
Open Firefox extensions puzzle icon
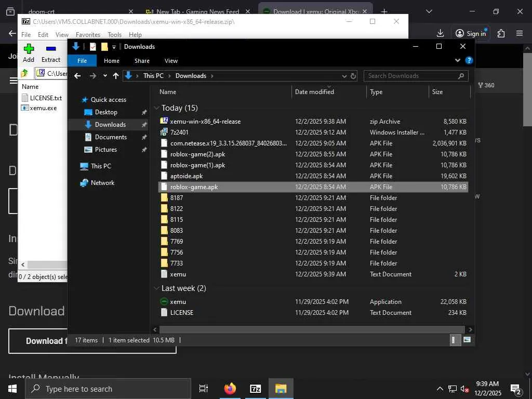(501, 33)
